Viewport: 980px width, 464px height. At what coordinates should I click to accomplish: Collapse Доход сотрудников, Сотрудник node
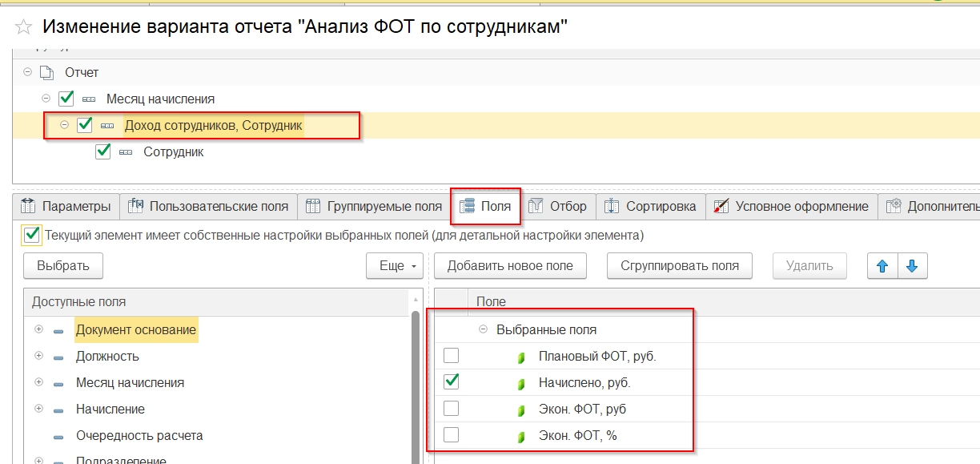click(65, 125)
